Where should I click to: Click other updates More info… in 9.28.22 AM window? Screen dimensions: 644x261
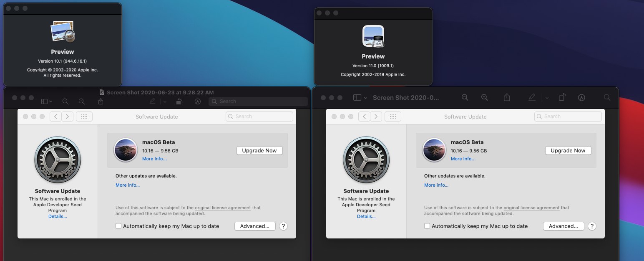(128, 185)
